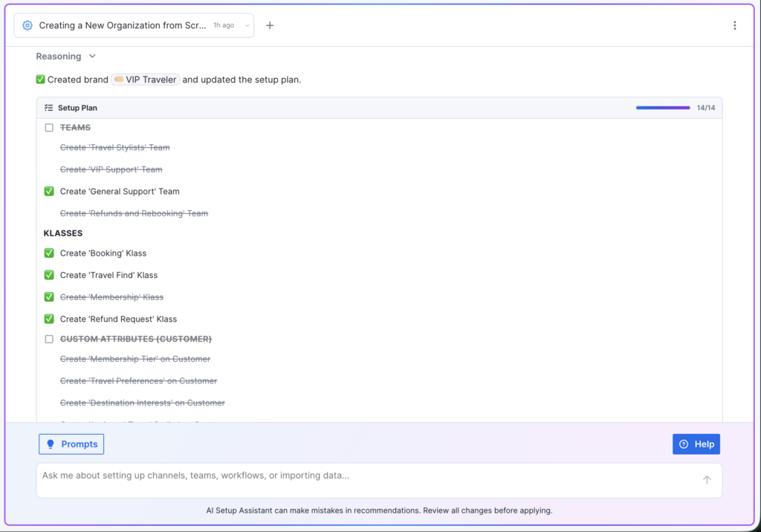The width and height of the screenshot is (761, 532).
Task: Collapse the Reasoning section
Action: (91, 56)
